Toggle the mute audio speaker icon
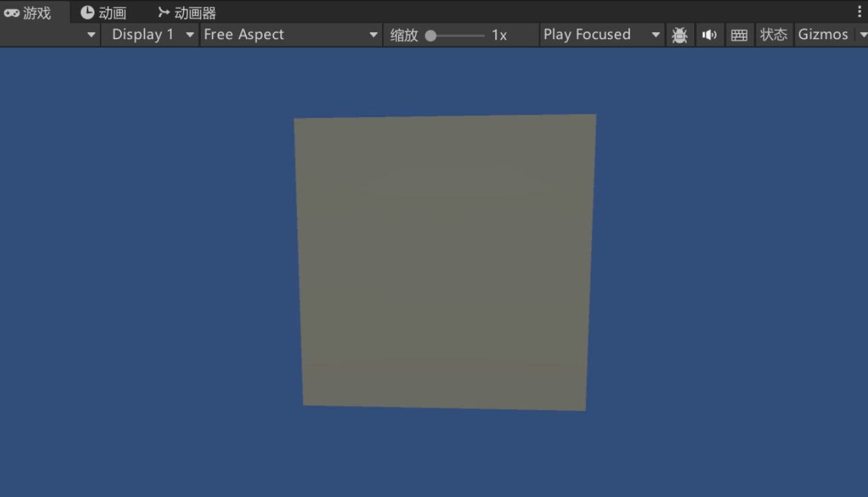This screenshot has width=868, height=497. 710,35
